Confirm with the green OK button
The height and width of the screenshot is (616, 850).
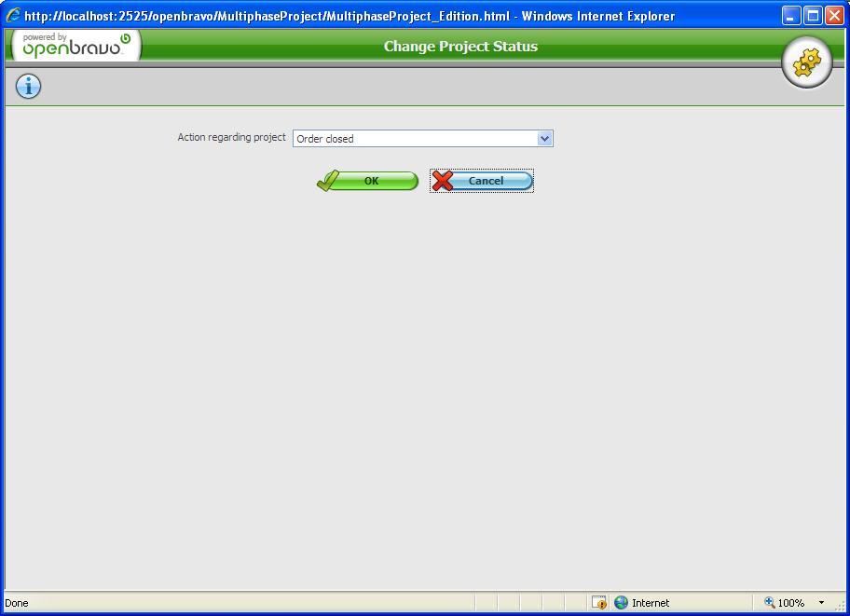367,181
